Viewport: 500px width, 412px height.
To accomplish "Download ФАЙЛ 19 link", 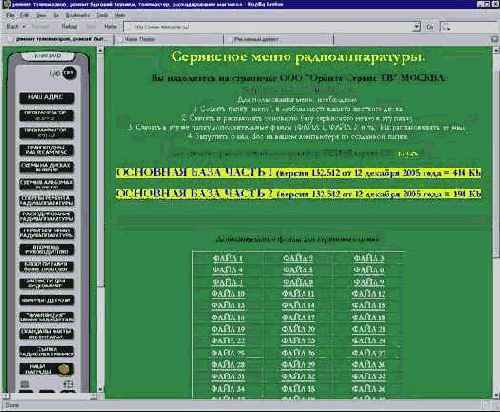I will point(228,329).
